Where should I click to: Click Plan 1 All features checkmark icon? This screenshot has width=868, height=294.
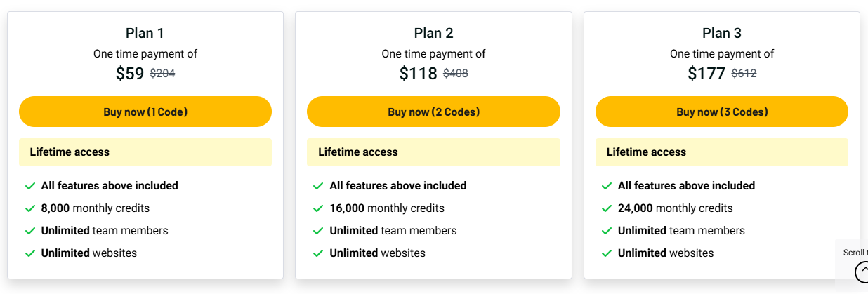[x=30, y=186]
